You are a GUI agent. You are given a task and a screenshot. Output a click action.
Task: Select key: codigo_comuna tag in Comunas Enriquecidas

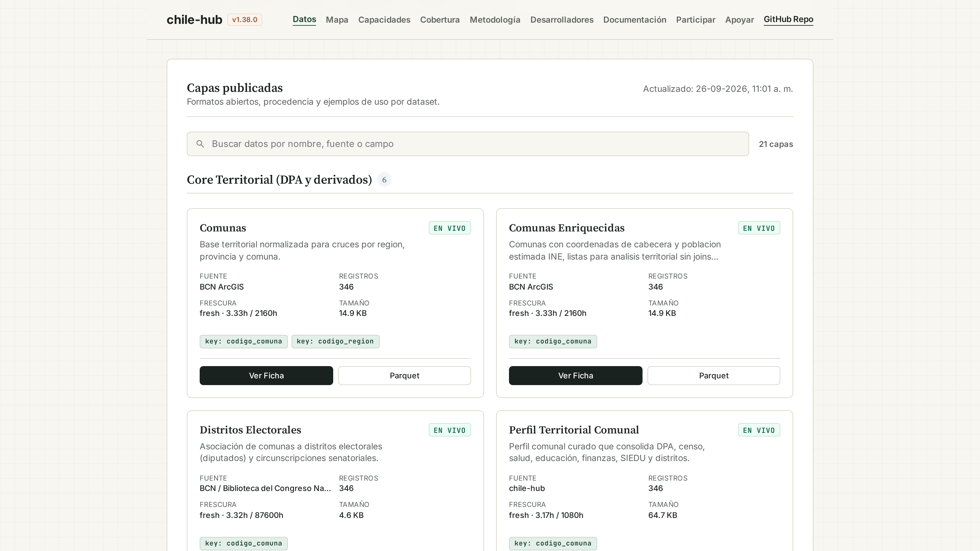pyautogui.click(x=553, y=342)
